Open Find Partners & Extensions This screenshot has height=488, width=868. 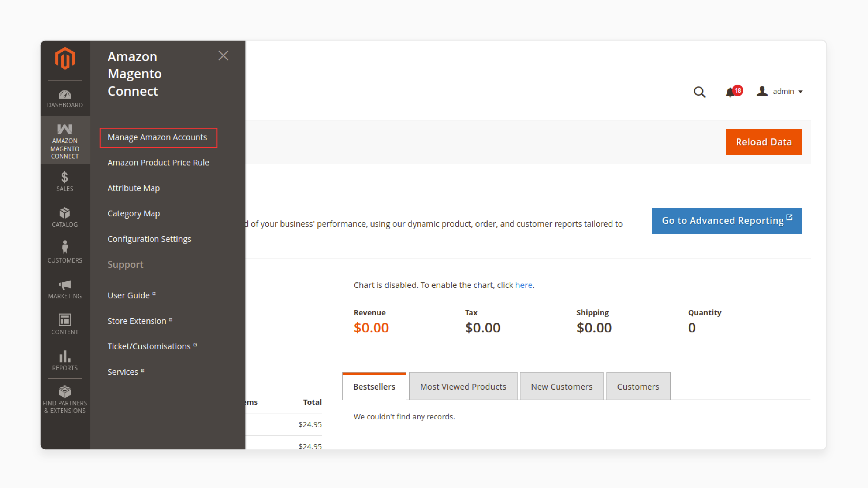pos(65,400)
